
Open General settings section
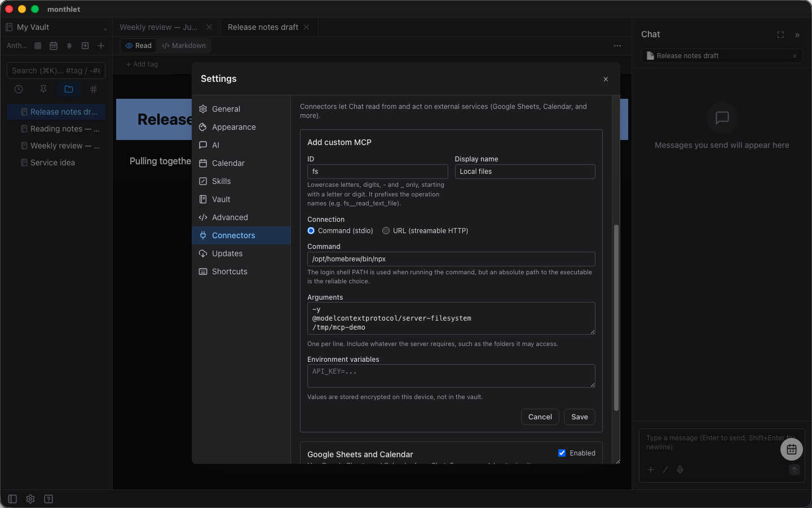pyautogui.click(x=241, y=109)
